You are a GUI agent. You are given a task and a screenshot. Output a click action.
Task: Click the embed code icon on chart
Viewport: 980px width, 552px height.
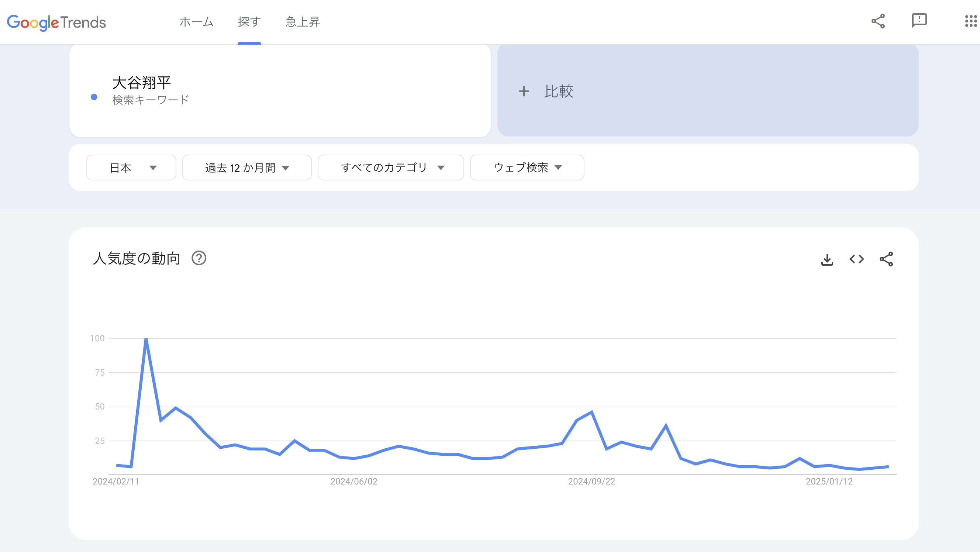pos(856,259)
